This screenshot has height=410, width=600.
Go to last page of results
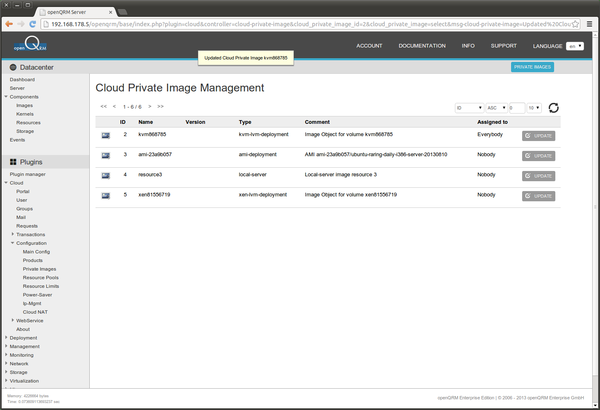160,106
